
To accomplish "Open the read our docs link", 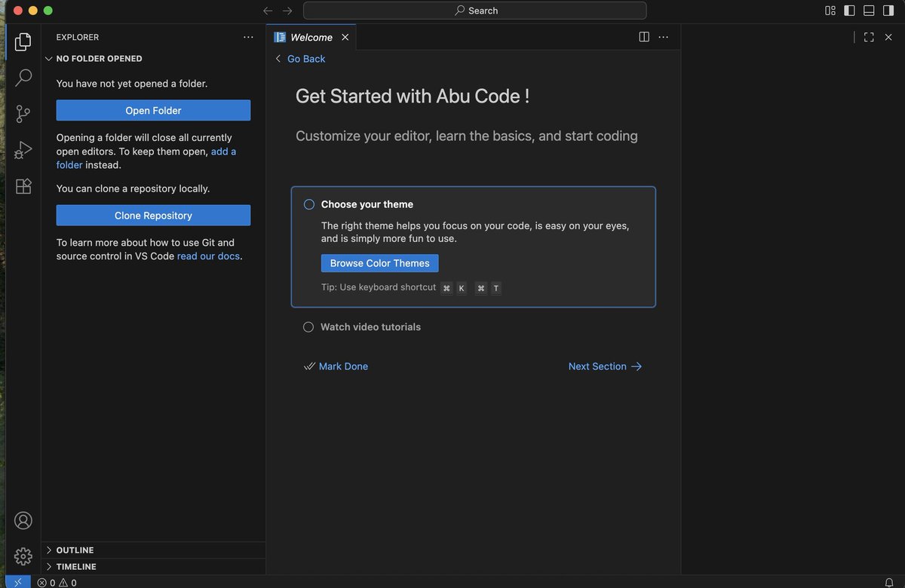I will 208,256.
